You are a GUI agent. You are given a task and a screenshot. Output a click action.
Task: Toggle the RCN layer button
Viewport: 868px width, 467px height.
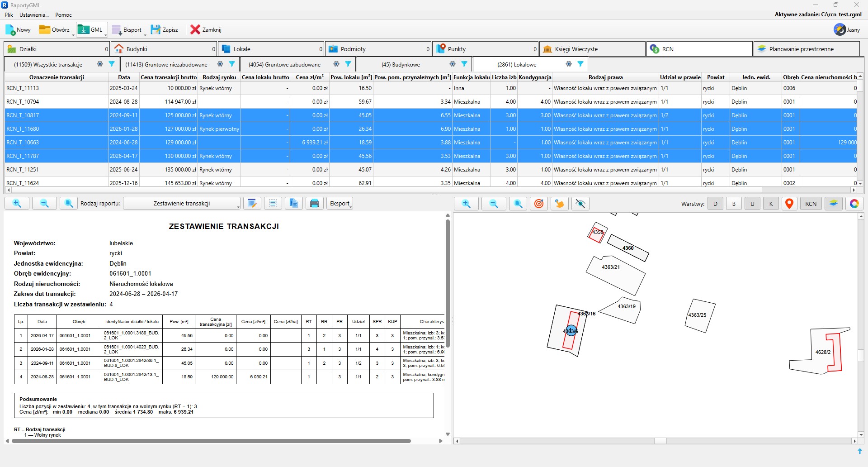tap(811, 204)
